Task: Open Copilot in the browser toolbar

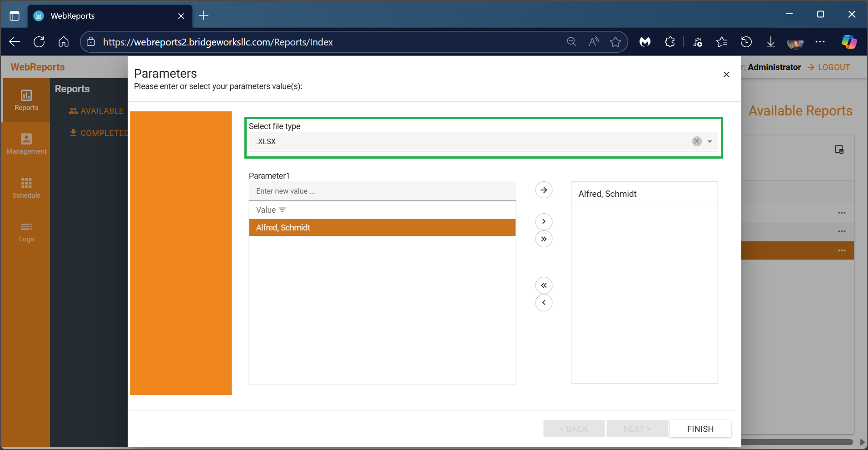Action: (x=849, y=42)
